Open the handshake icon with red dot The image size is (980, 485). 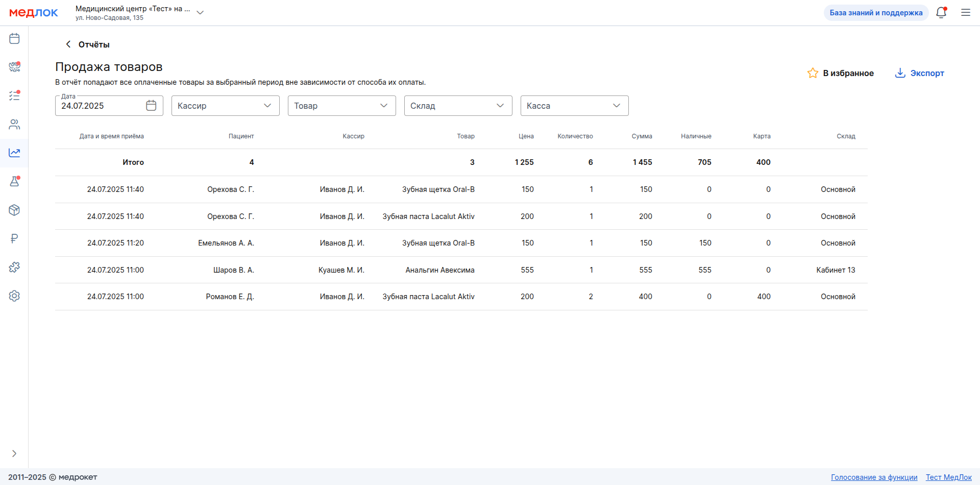pos(14,67)
